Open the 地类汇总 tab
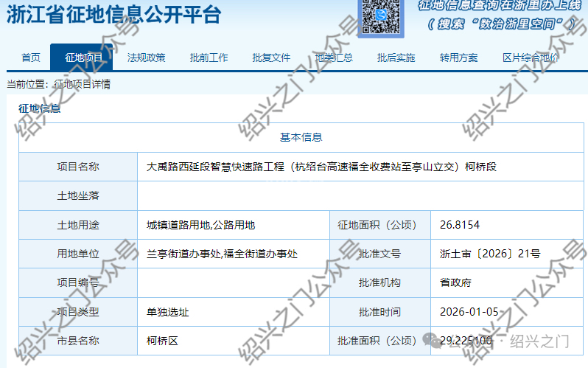This screenshot has height=368, width=588. (334, 58)
